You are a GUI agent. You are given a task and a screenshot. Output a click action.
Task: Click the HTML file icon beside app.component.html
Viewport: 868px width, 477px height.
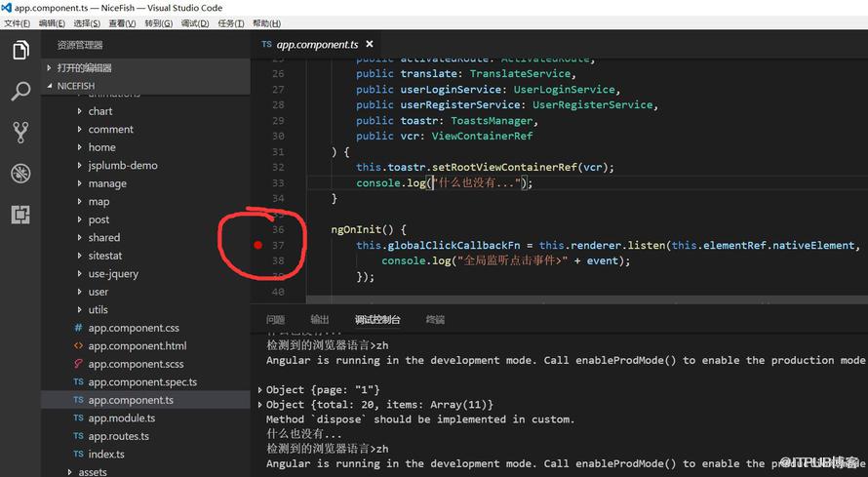79,346
